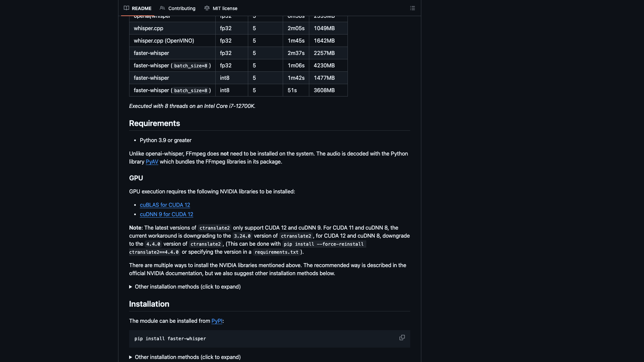Click the requirements.txt code snippet
Viewport: 644px width, 362px height.
tap(276, 252)
